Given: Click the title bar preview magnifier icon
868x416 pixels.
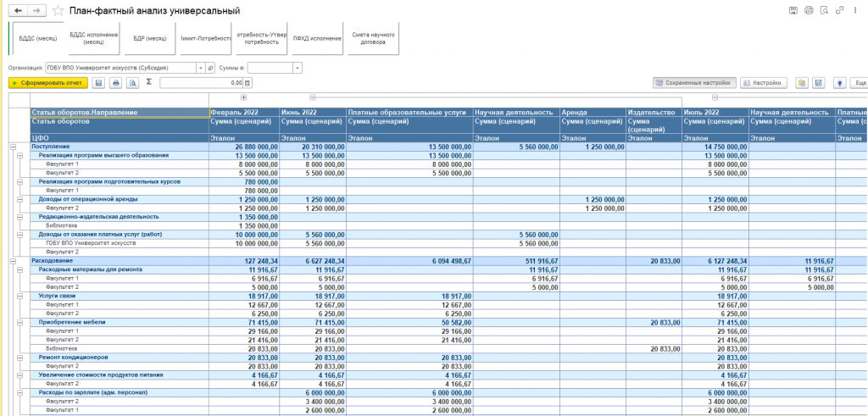Looking at the screenshot, I should click(x=824, y=10).
